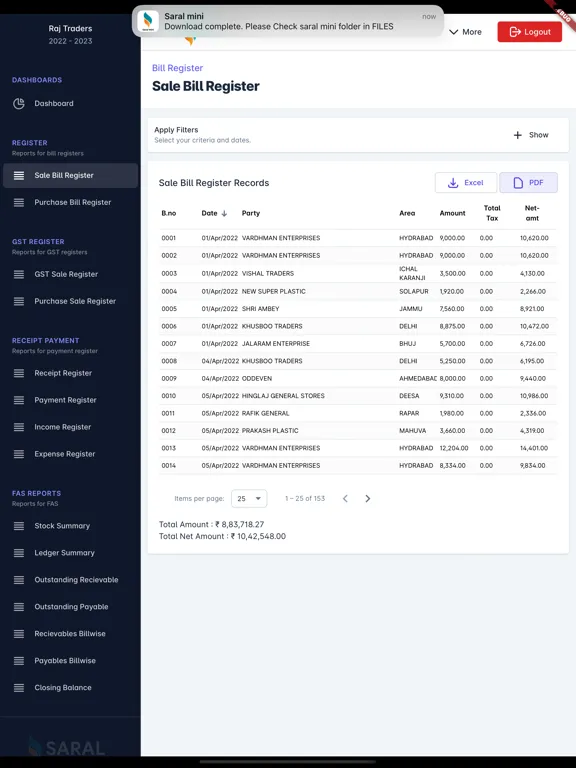Go to next page arrow
The image size is (576, 768).
click(367, 499)
